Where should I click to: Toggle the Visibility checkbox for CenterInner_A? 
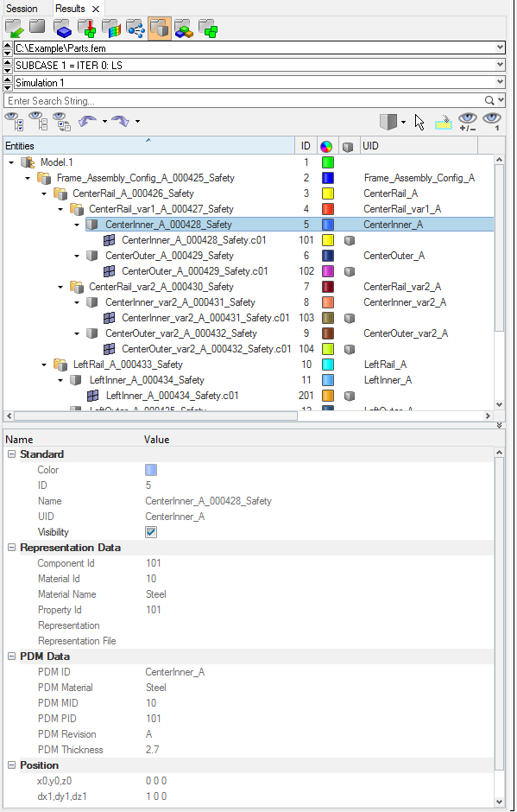point(151,532)
